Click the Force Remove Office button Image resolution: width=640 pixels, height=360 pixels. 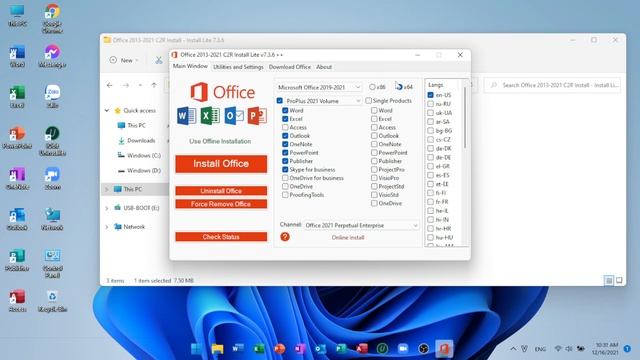click(x=221, y=204)
